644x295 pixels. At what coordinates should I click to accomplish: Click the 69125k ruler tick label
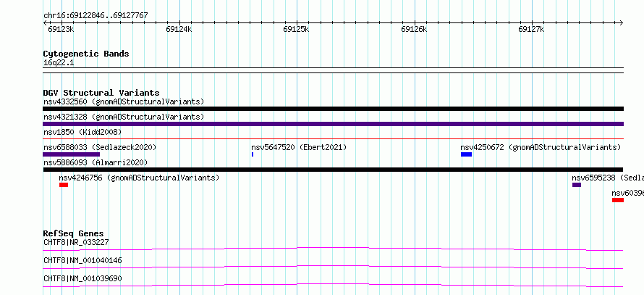(x=296, y=29)
